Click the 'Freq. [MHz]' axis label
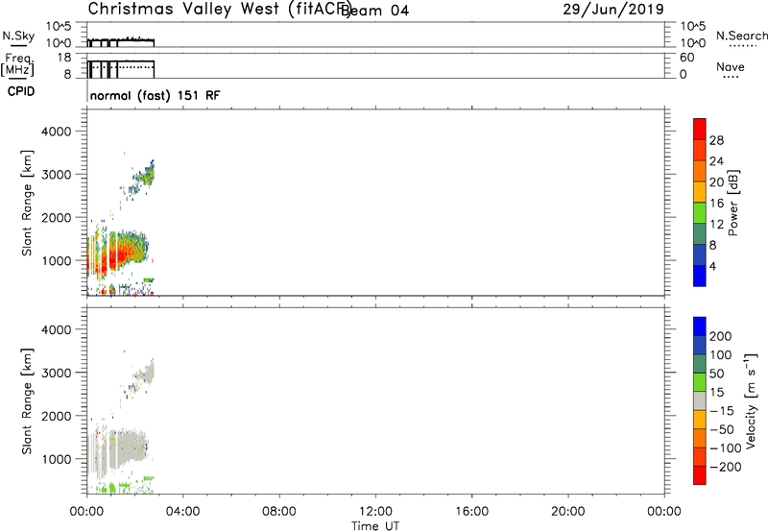Screen dimensions: 768x532 pyautogui.click(x=17, y=64)
